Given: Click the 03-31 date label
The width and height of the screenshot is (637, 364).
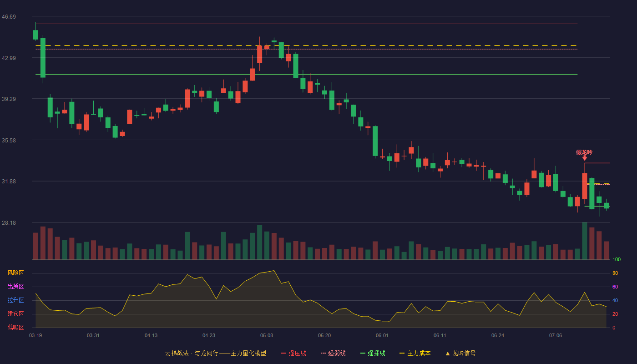Looking at the screenshot, I should [x=93, y=335].
